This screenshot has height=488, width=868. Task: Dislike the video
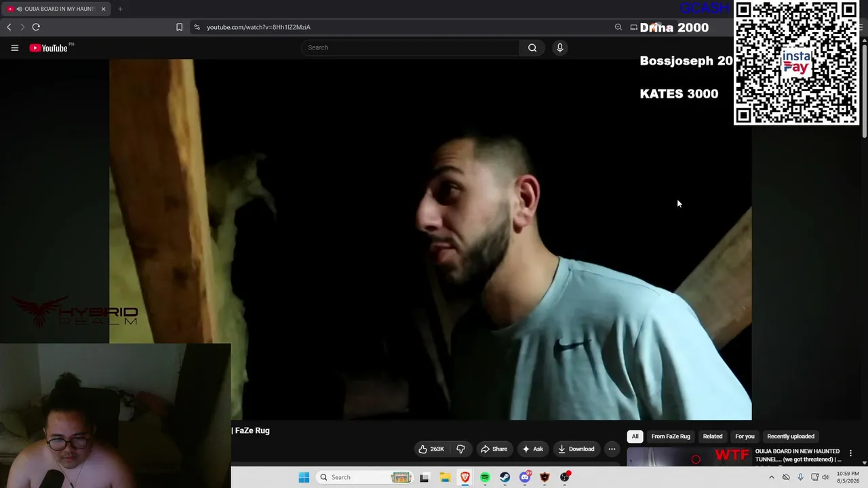point(460,449)
